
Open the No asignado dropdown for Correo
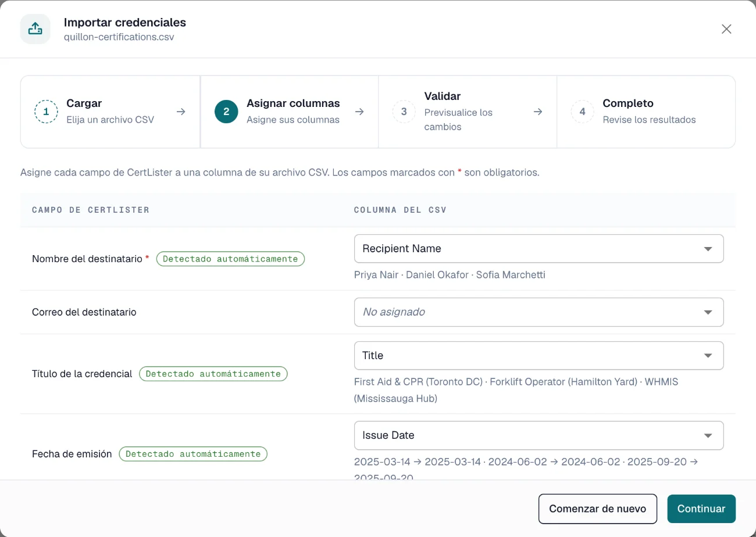(539, 312)
